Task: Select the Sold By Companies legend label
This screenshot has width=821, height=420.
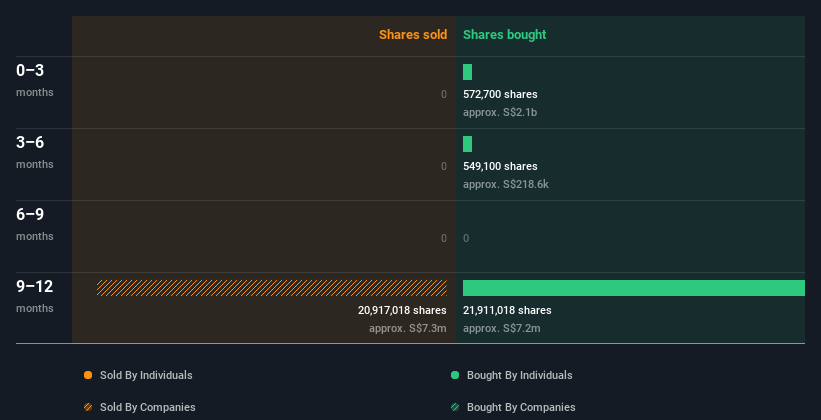Action: pos(148,407)
